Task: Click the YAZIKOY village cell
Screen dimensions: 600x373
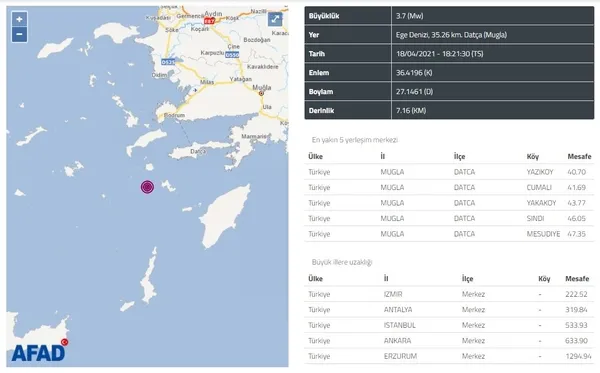Action: [x=540, y=172]
